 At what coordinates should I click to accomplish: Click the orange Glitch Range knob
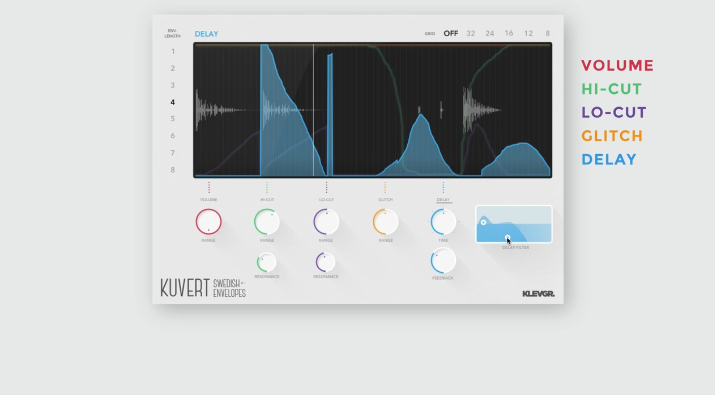click(x=385, y=222)
